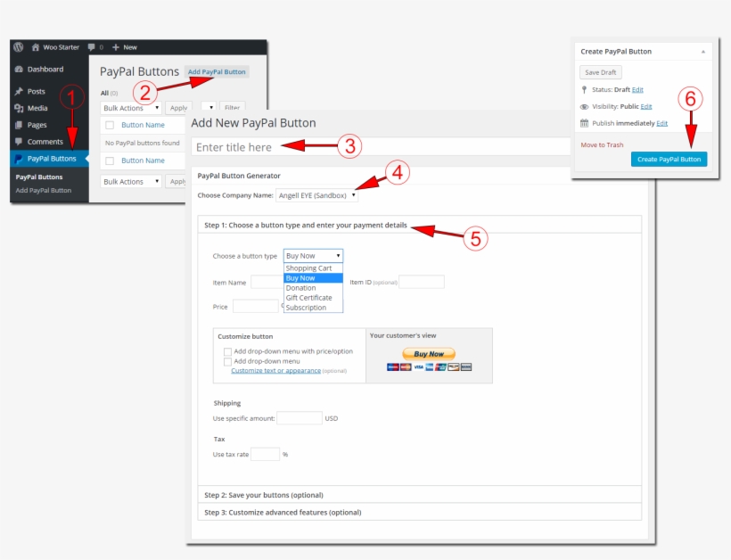The height and width of the screenshot is (560, 731).
Task: Select Shopping Cart option
Action: (x=313, y=268)
